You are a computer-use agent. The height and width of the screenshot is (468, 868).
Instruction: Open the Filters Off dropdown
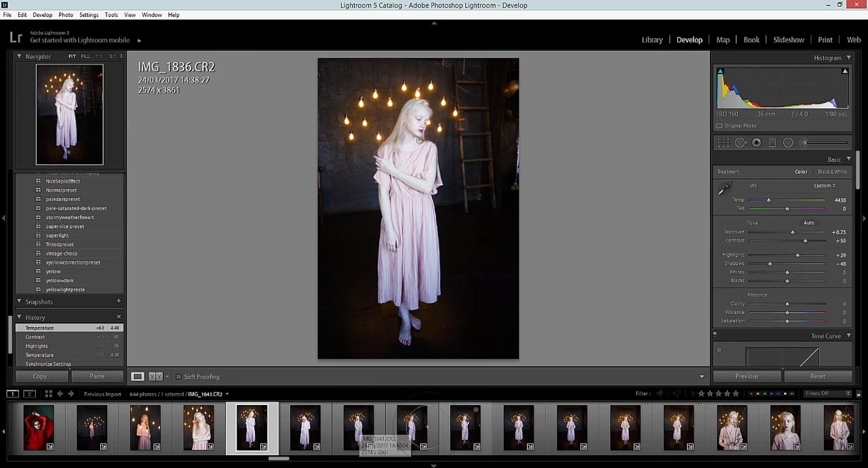click(x=827, y=393)
